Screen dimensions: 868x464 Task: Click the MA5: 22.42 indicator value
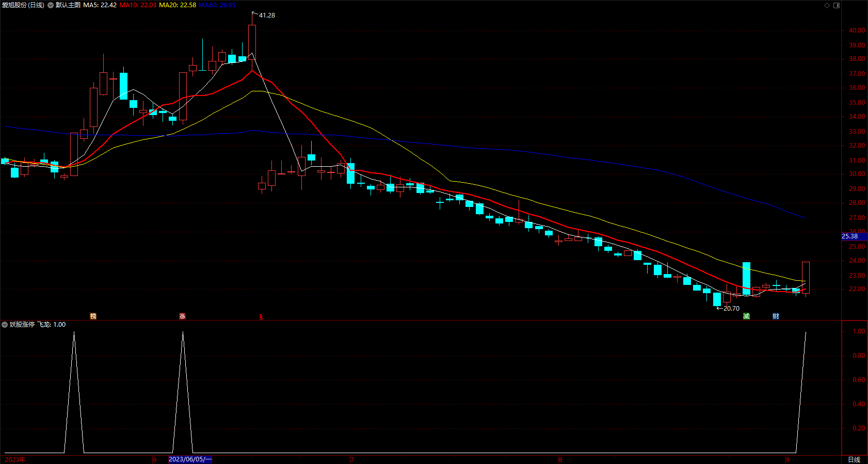point(100,5)
